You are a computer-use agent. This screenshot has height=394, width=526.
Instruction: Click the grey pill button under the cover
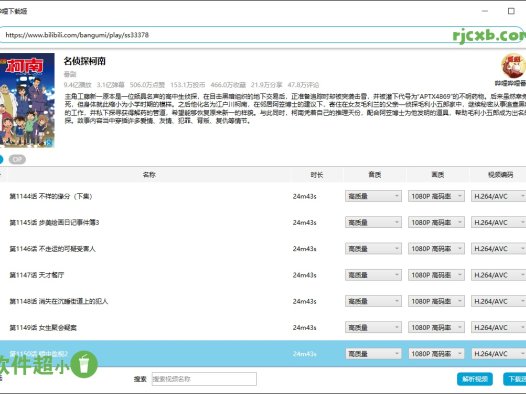[x=17, y=159]
